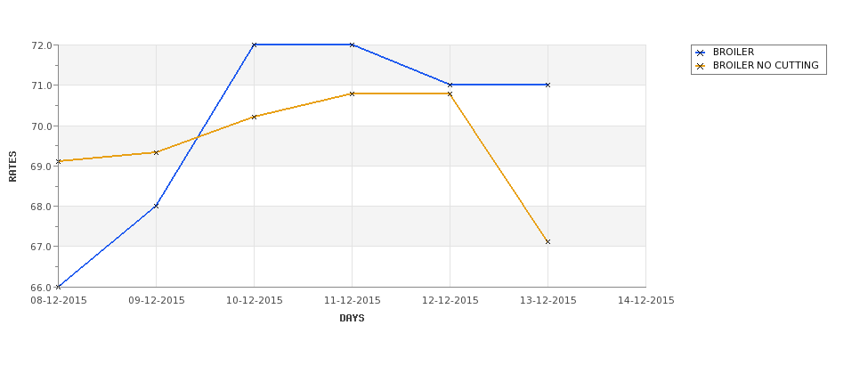Click BROILER marker at 12-12-2015
Viewport: 868px width, 382px height.
click(x=450, y=85)
